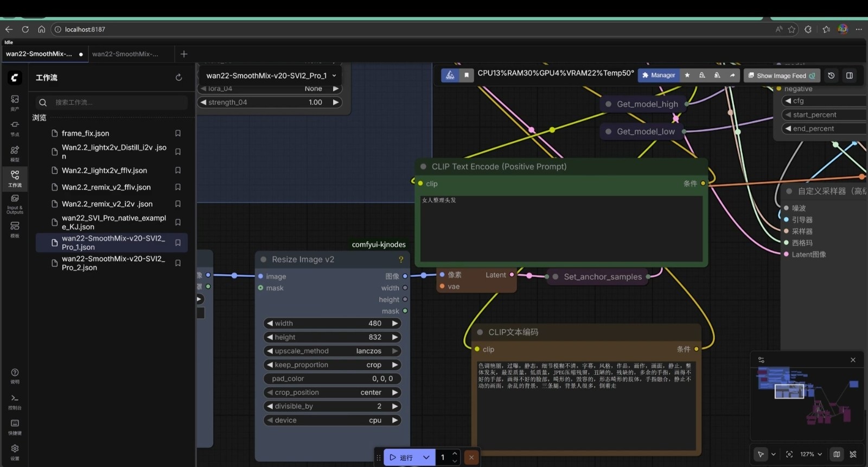Viewport: 868px width, 467px height.
Task: Click the help question mark on Resize Image v2
Action: pos(401,260)
